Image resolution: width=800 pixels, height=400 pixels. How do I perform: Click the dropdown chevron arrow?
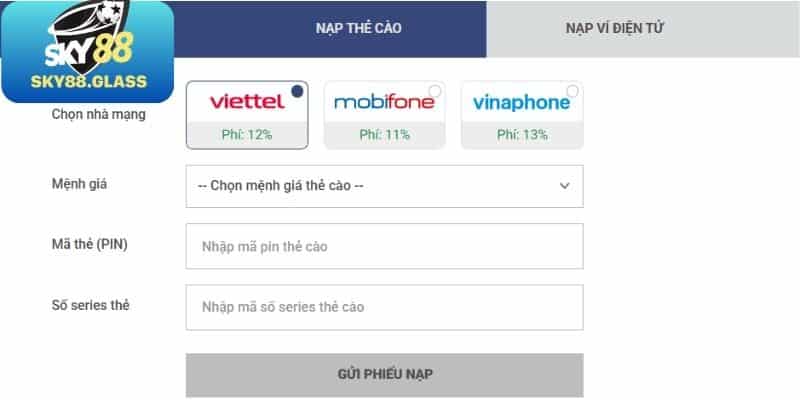tap(564, 186)
